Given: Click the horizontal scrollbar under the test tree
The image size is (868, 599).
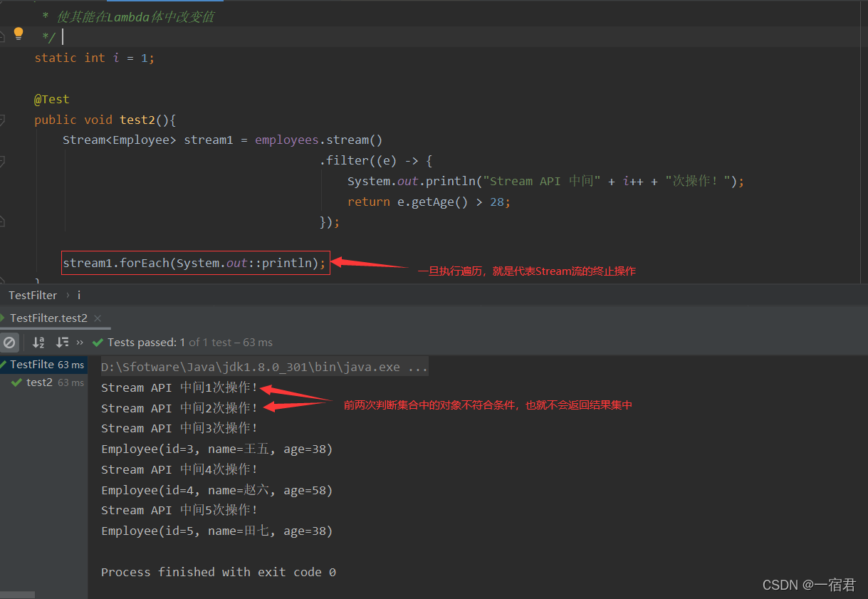Looking at the screenshot, I should pos(17,594).
